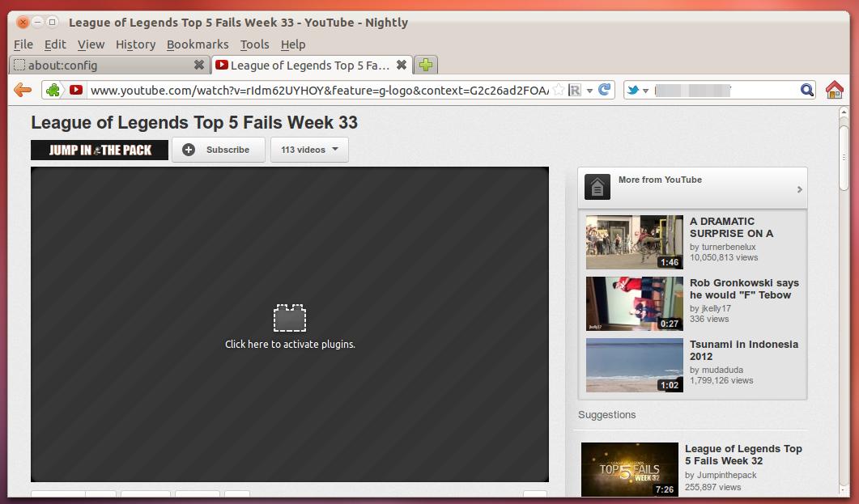Click the 'by turnerbenelux' uploader text
The width and height of the screenshot is (859, 504).
(x=723, y=247)
